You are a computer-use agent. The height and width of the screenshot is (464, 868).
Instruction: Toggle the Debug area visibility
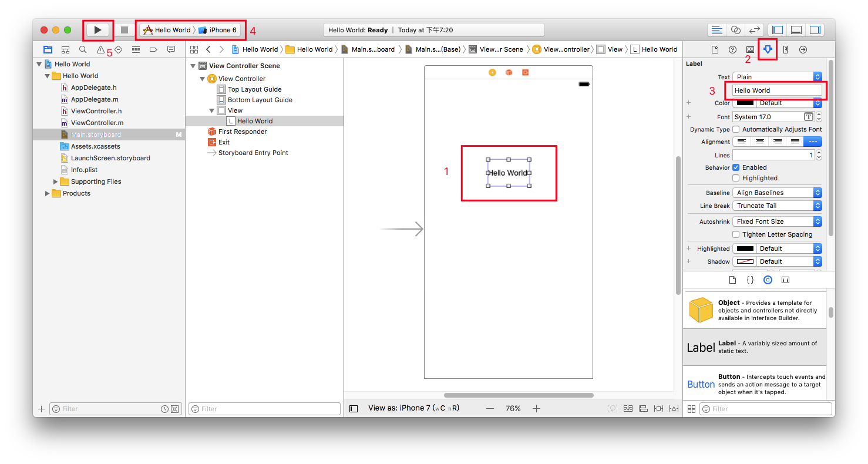(796, 30)
